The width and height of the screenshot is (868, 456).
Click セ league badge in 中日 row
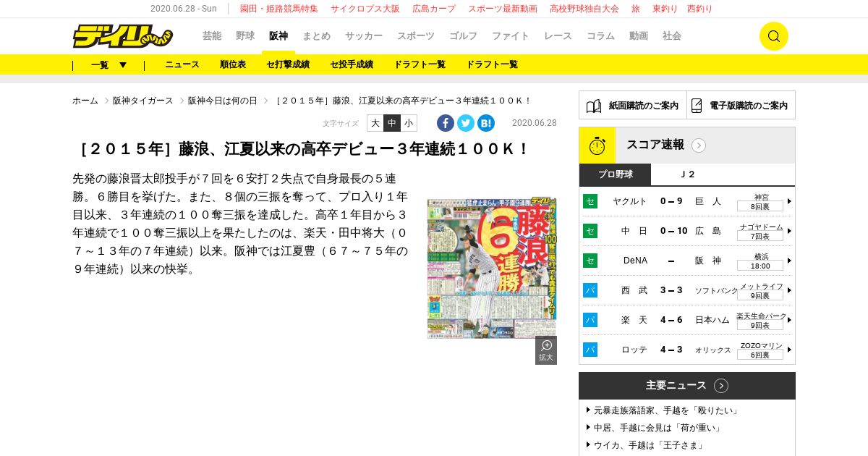[590, 231]
